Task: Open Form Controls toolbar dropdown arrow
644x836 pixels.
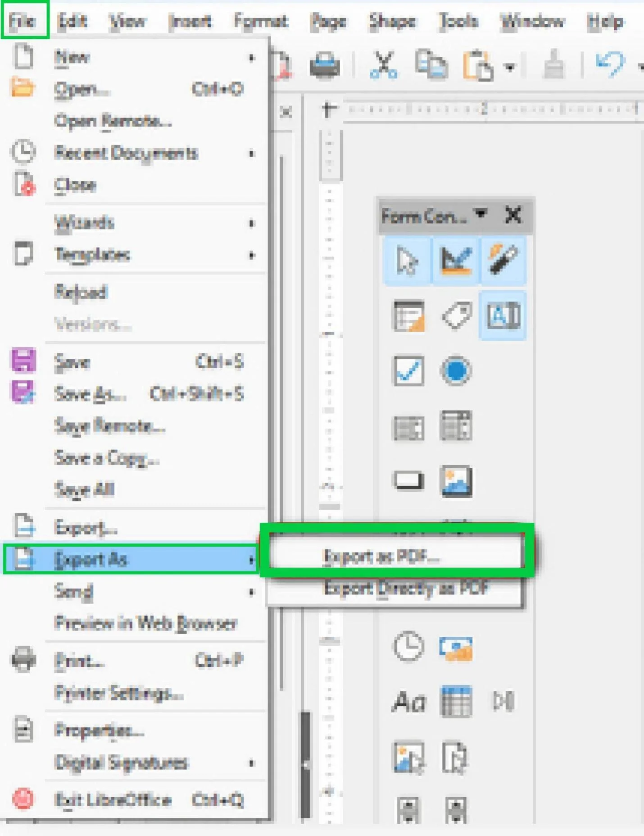Action: pos(481,213)
